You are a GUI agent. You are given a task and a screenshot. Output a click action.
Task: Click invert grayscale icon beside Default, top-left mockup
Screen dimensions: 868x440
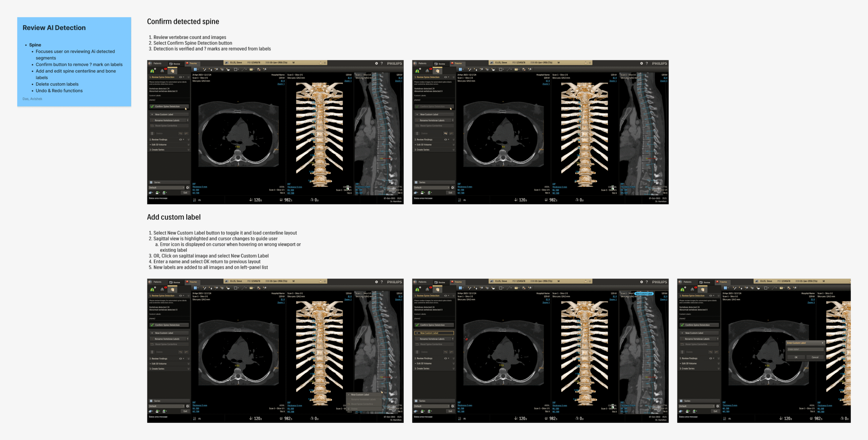(188, 188)
